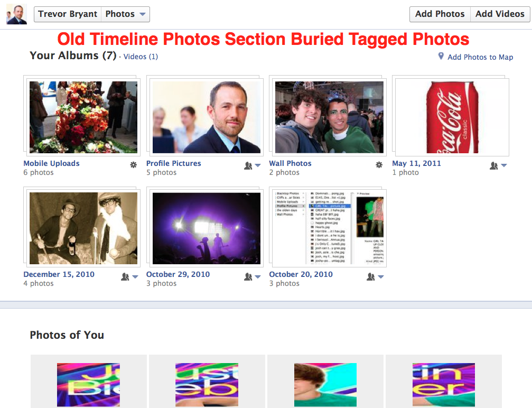Open the Mobile Uploads album thumbnail

83,117
